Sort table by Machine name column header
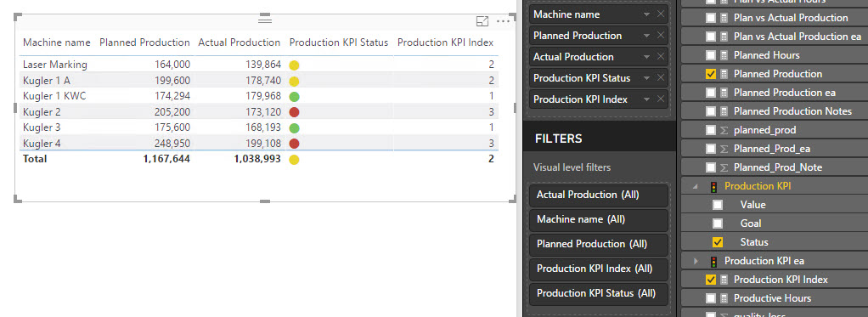The height and width of the screenshot is (317, 868). (x=56, y=42)
